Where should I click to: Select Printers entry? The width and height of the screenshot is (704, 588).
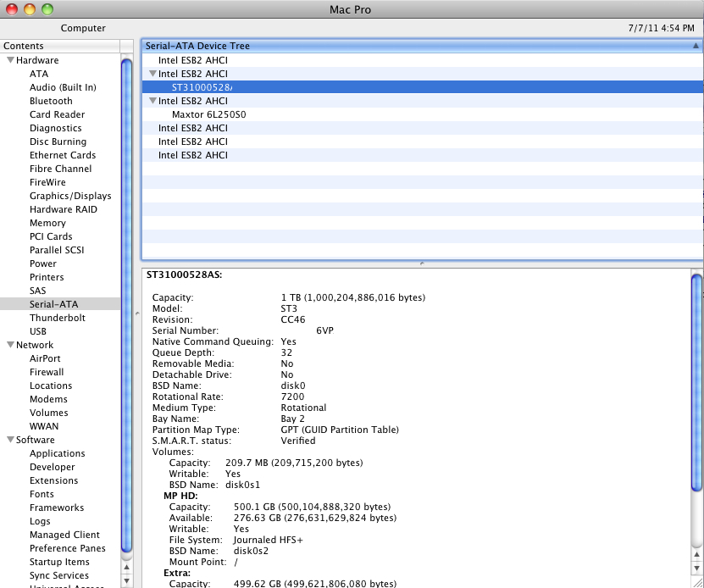[47, 277]
